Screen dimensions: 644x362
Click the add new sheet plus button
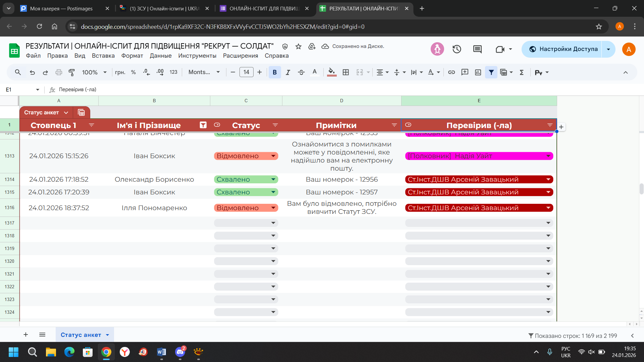coord(26,335)
